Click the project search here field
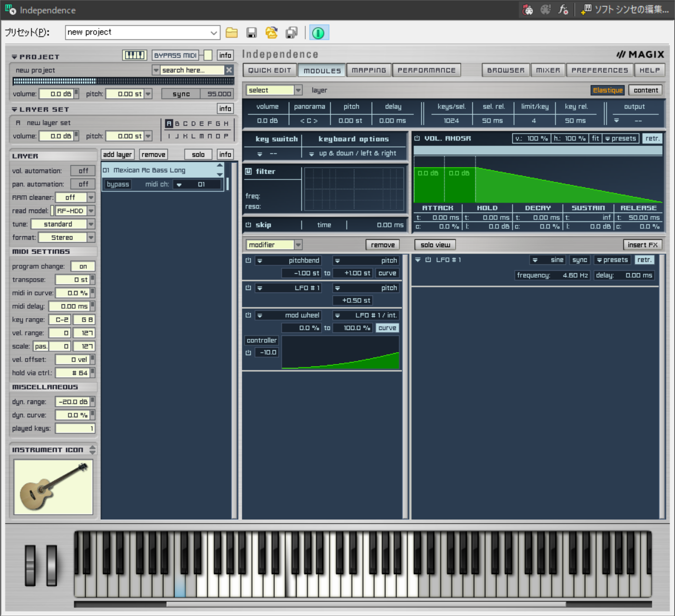Screen dimensions: 675x616 pos(192,70)
